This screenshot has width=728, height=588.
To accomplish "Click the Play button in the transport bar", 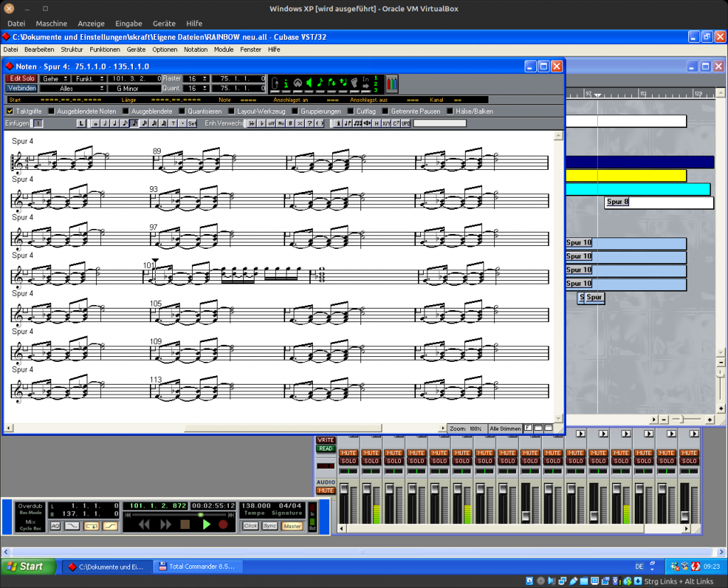I will (207, 525).
